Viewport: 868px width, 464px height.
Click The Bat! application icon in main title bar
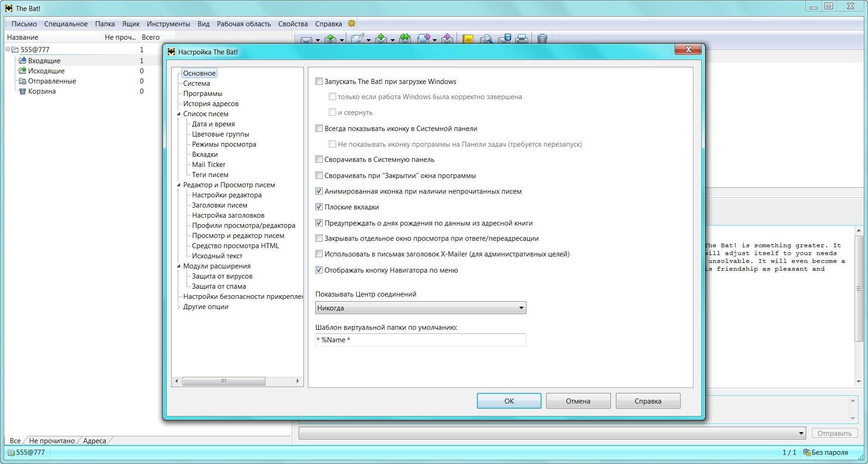pos(9,8)
